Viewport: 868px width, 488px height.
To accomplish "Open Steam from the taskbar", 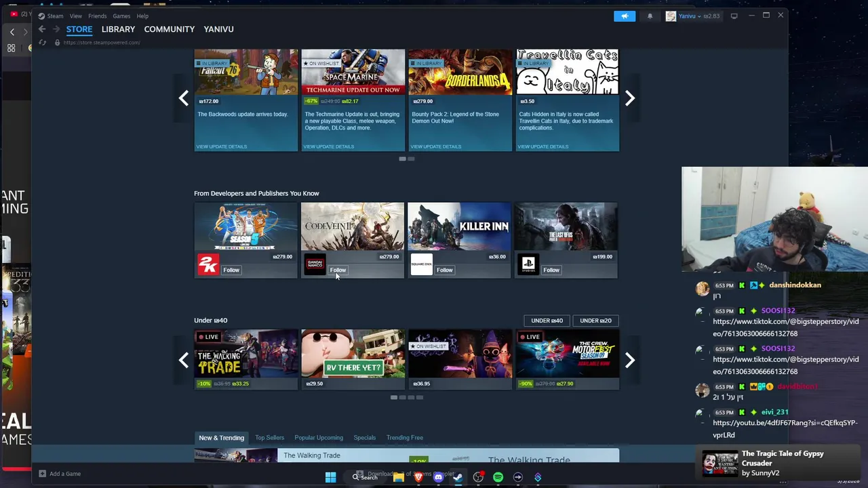I will tap(458, 477).
